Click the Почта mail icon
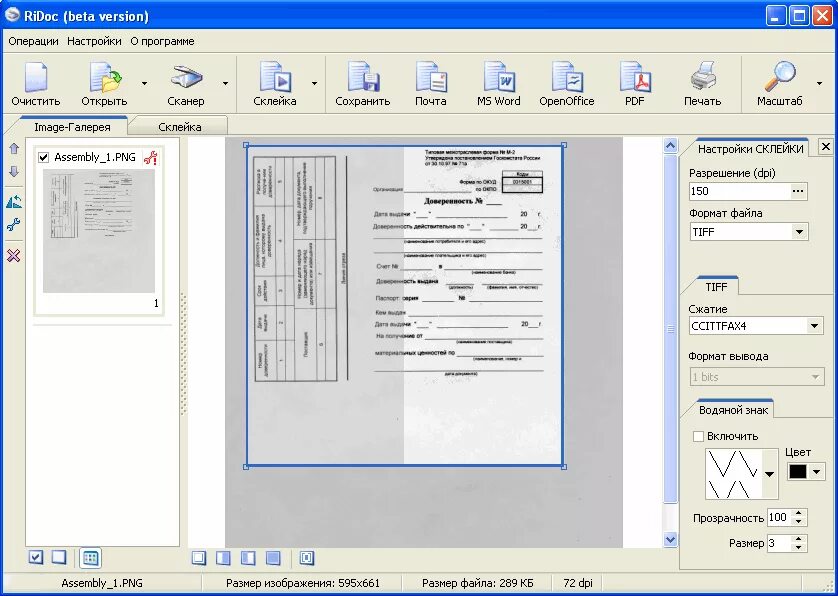The height and width of the screenshot is (596, 838). 431,78
